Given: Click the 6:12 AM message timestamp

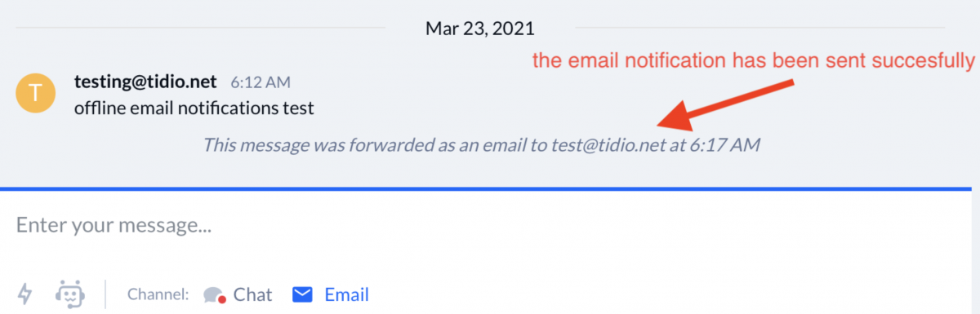Looking at the screenshot, I should click(260, 82).
